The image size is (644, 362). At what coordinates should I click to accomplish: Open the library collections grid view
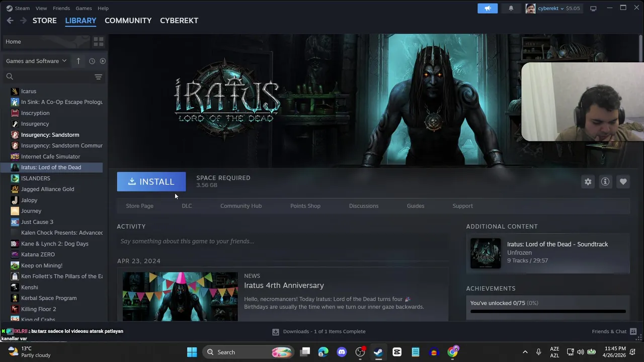tap(99, 42)
